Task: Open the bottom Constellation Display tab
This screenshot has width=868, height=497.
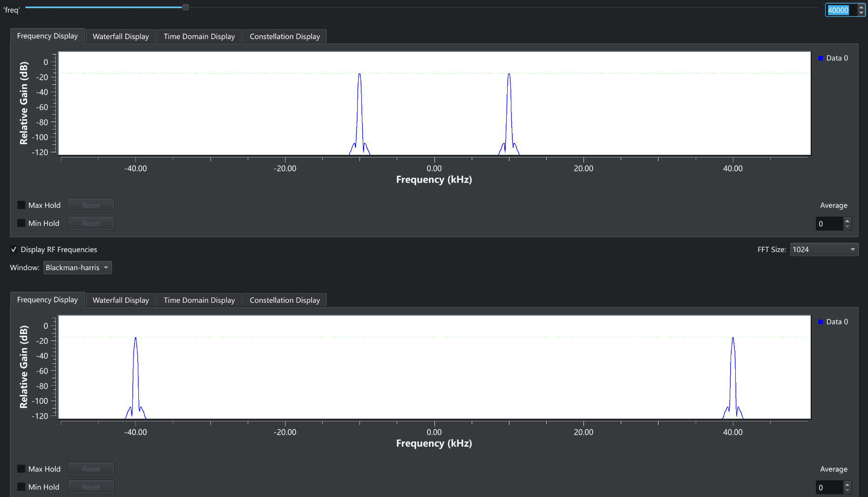Action: pos(285,300)
